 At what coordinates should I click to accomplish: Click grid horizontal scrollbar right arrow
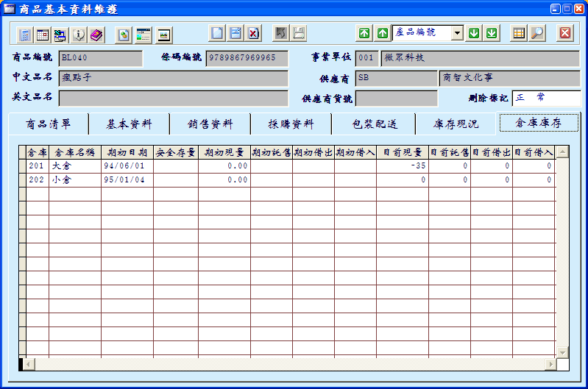(x=551, y=364)
